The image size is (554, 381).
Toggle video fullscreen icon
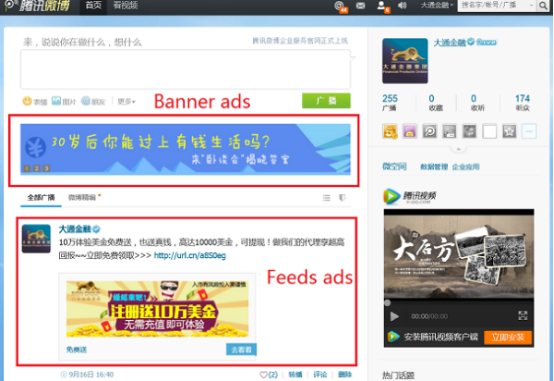click(x=523, y=316)
